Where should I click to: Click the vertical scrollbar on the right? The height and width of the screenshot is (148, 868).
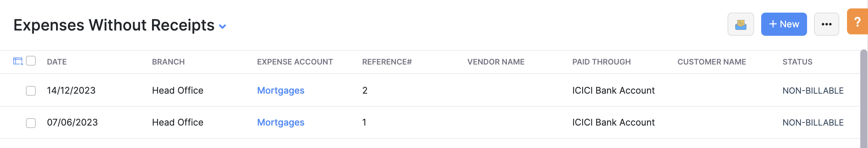tap(863, 98)
